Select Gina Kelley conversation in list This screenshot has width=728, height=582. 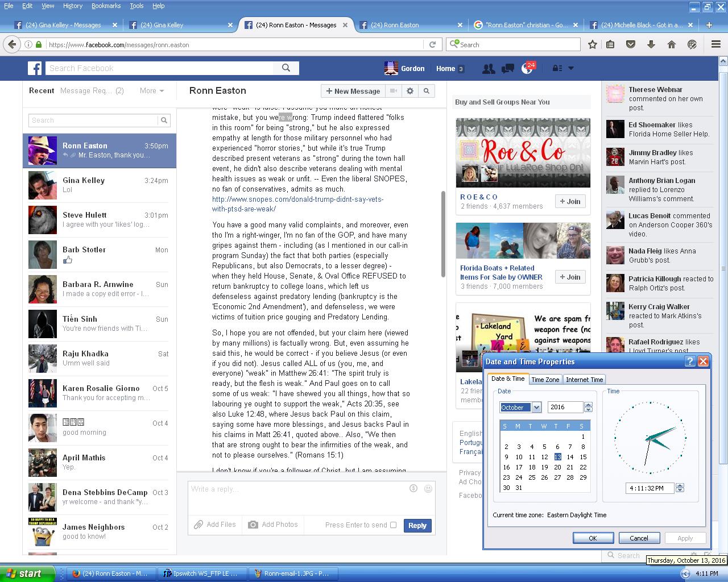pyautogui.click(x=100, y=185)
